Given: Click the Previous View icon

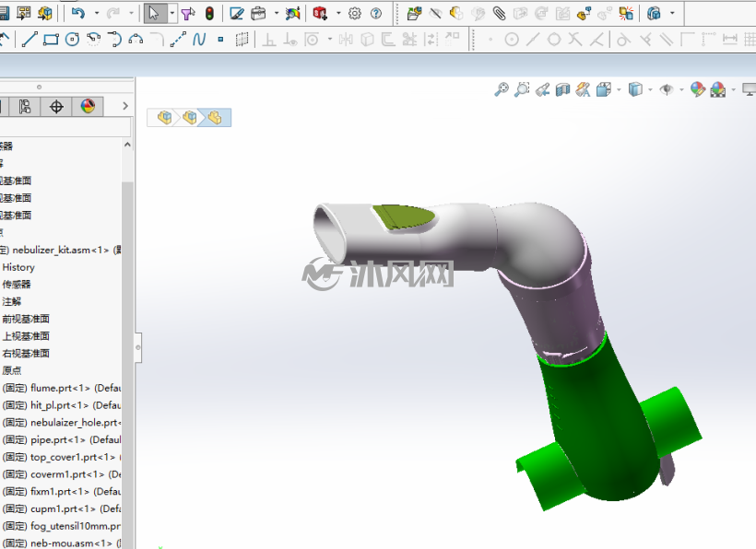Looking at the screenshot, I should pyautogui.click(x=542, y=89).
